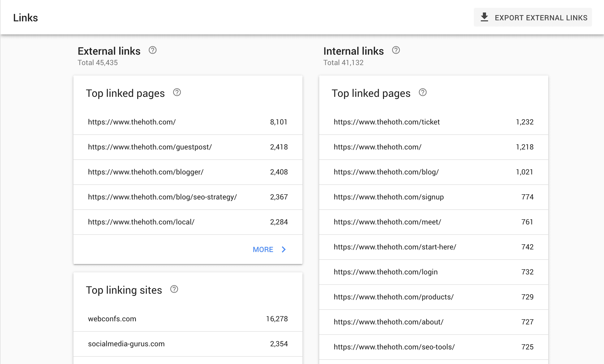The height and width of the screenshot is (364, 604).
Task: Select the thehoth.com/ticket internal row
Action: (433, 122)
